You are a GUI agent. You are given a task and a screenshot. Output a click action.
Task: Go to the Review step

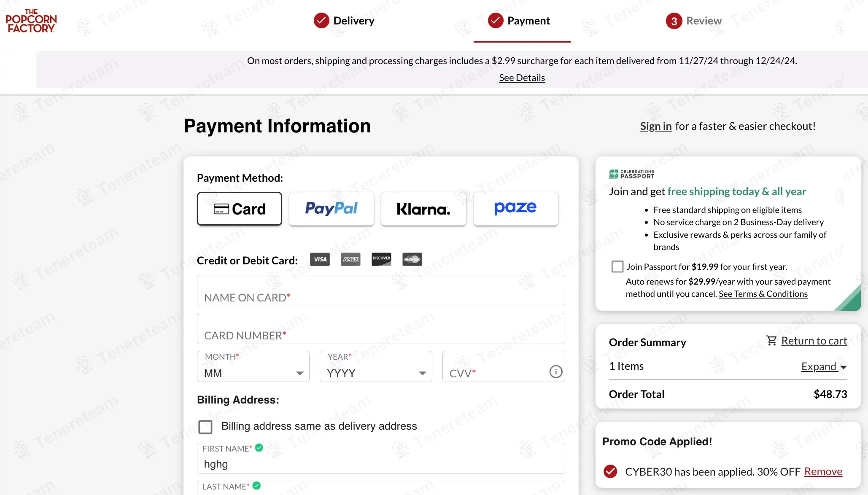(x=694, y=21)
